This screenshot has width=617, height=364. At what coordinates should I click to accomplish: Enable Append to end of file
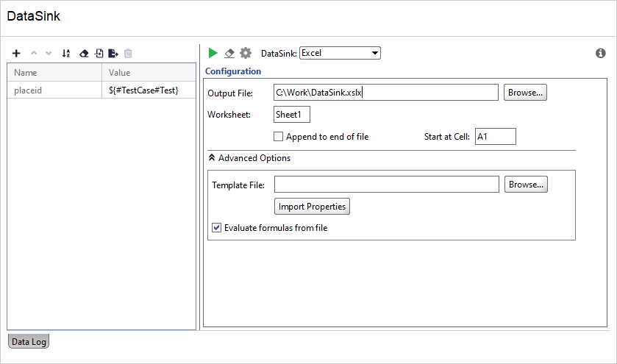click(278, 137)
